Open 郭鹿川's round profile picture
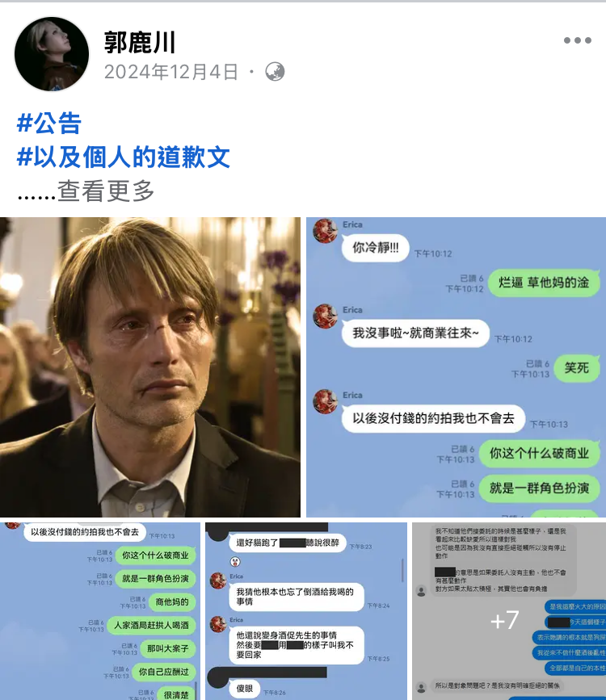606x700 pixels. pyautogui.click(x=52, y=54)
